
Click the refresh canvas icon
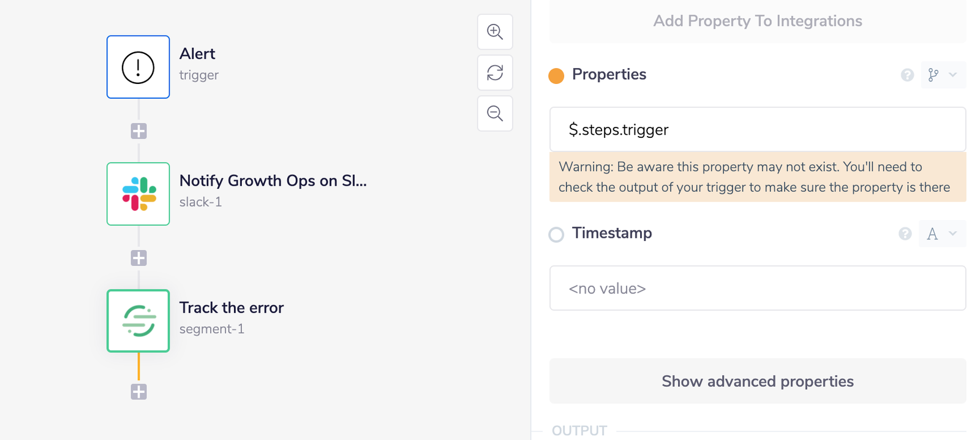click(x=495, y=73)
